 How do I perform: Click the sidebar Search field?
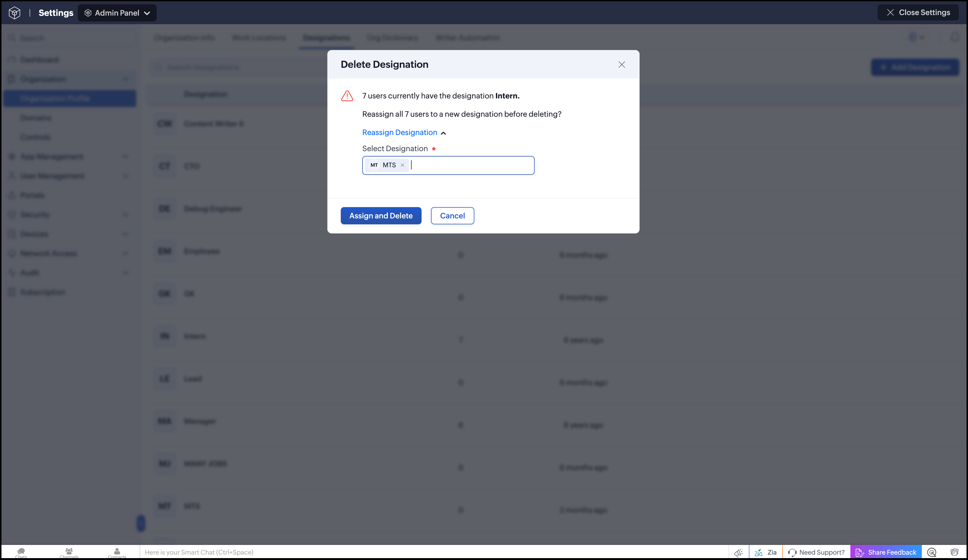pos(69,38)
